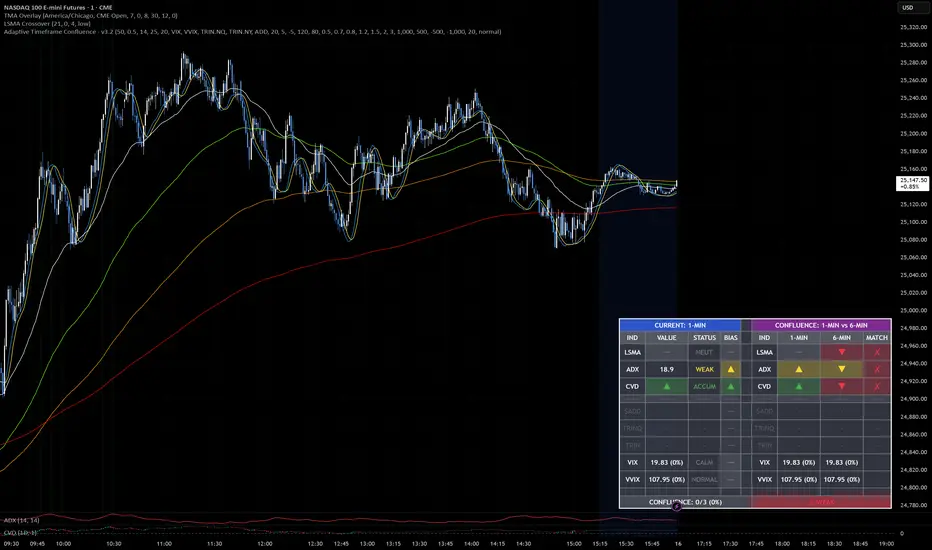932x550 pixels.
Task: Click the green CVD 1-MIN confluence arrow
Action: click(799, 385)
